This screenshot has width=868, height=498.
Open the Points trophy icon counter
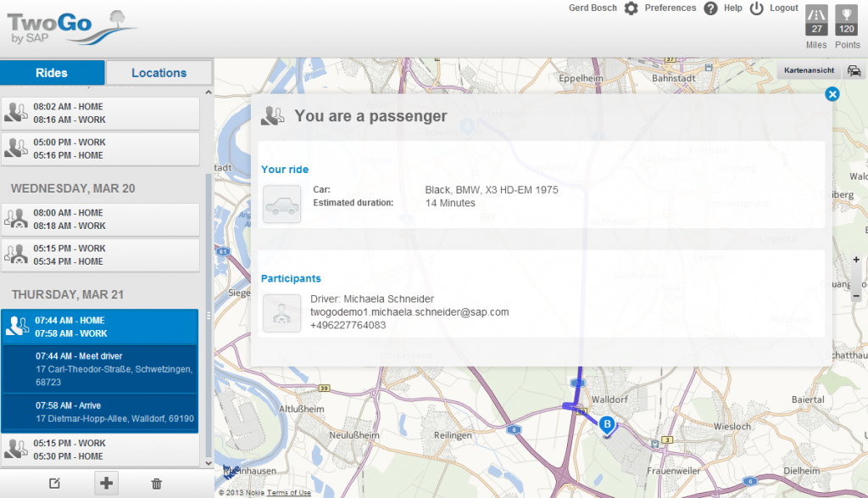(847, 20)
